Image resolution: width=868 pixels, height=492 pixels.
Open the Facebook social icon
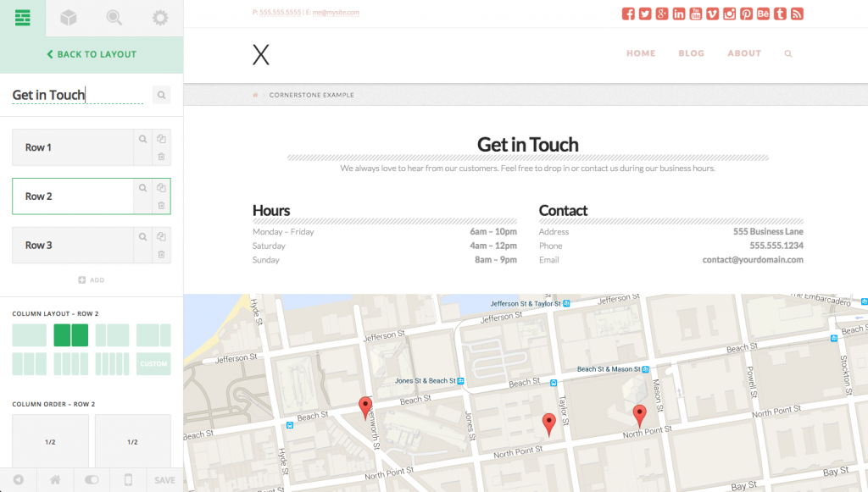tap(628, 14)
